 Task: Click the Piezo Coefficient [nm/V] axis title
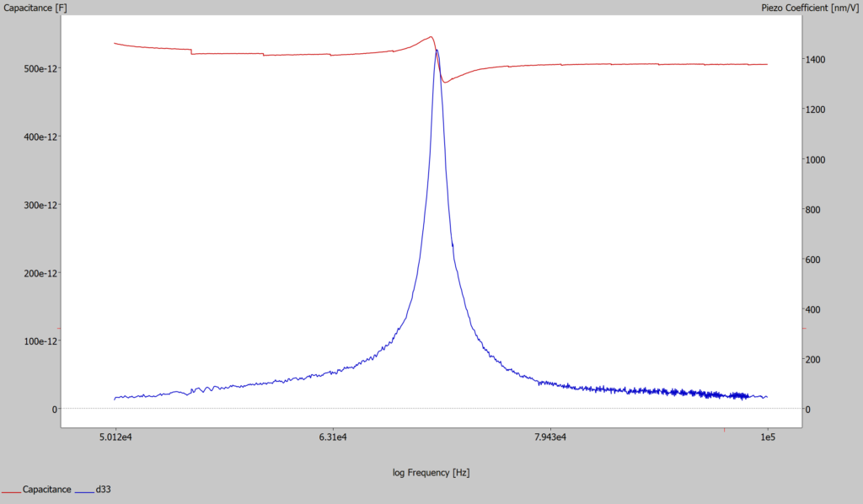click(807, 6)
